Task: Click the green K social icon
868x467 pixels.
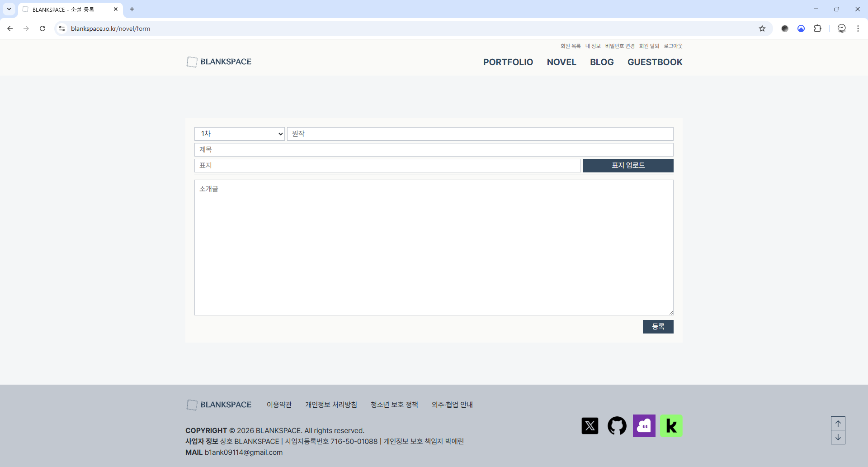Action: click(671, 426)
